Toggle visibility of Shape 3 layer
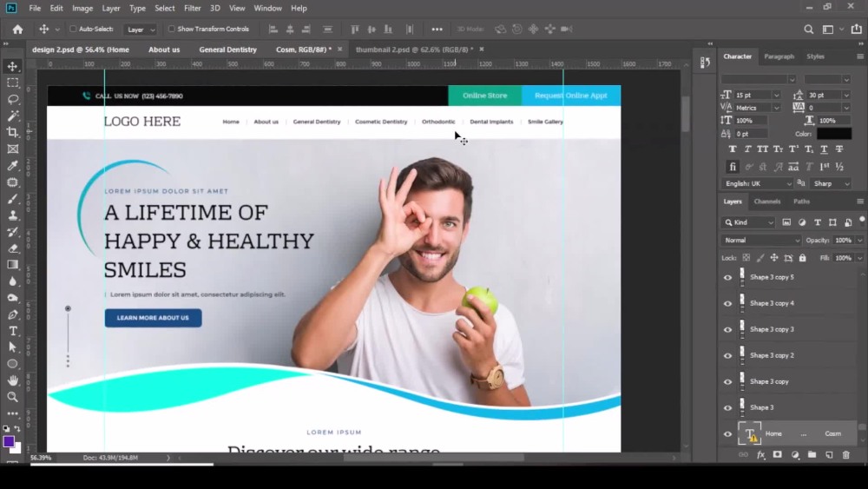The image size is (868, 489). 727,407
